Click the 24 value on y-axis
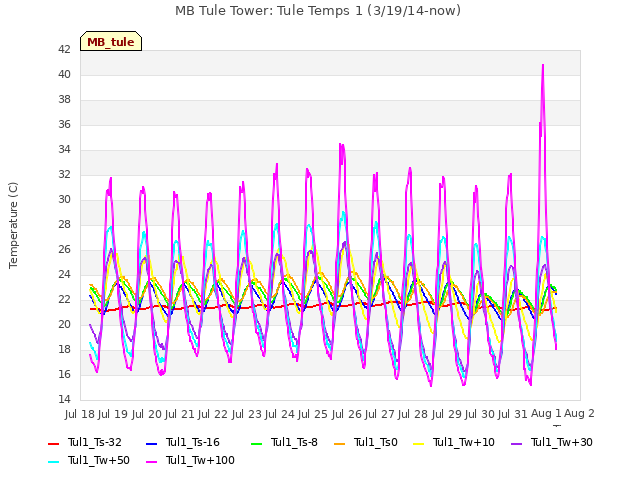This screenshot has height=480, width=640. point(64,274)
